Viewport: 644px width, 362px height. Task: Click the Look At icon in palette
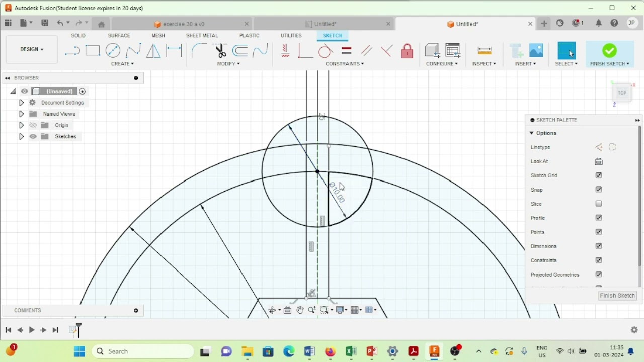pyautogui.click(x=599, y=161)
